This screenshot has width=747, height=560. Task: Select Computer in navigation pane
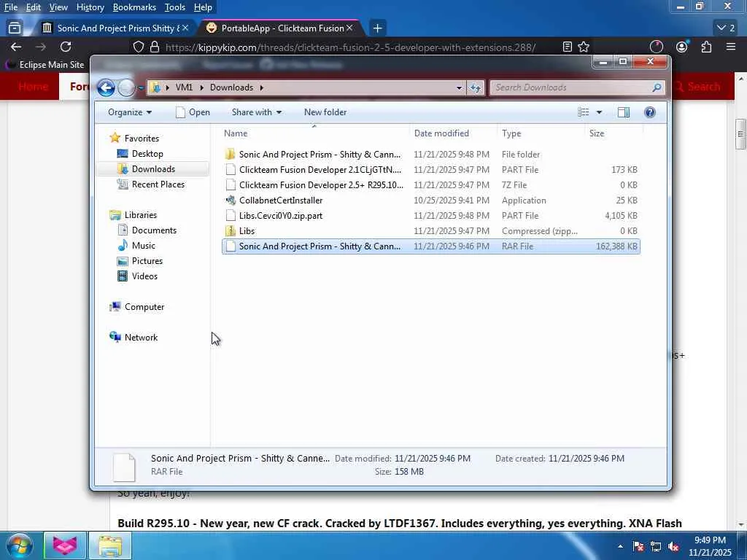(x=144, y=307)
